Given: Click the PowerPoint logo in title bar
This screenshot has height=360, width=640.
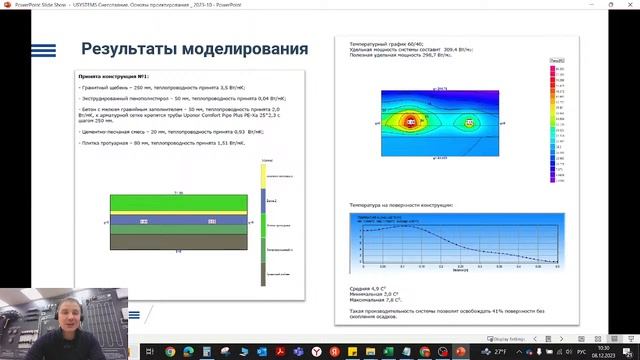Looking at the screenshot, I should 7,4.
